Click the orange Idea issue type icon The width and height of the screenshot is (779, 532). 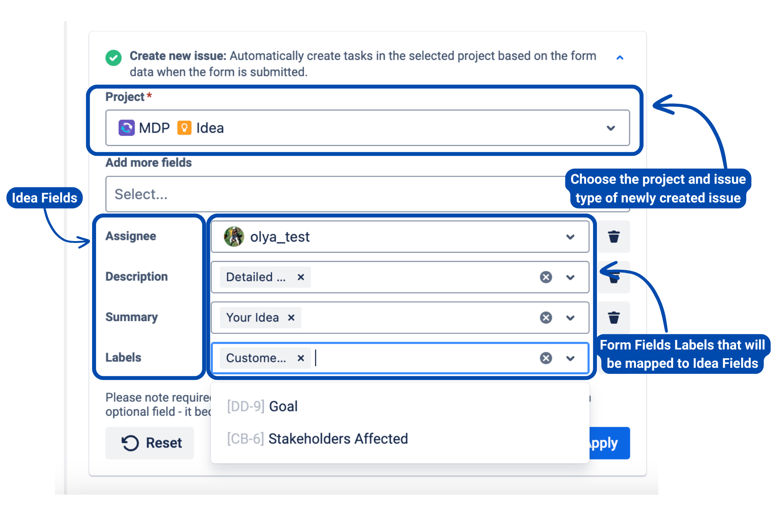pyautogui.click(x=184, y=128)
